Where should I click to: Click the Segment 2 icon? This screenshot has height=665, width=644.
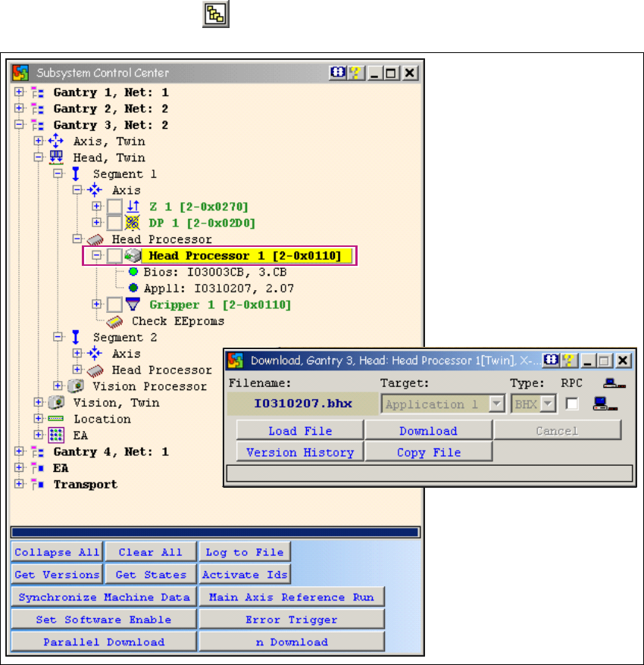76,337
